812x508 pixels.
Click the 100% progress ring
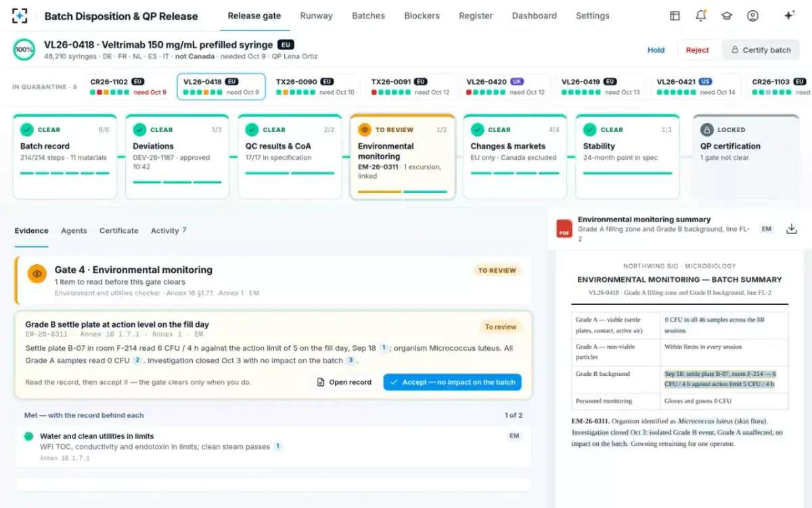point(24,49)
